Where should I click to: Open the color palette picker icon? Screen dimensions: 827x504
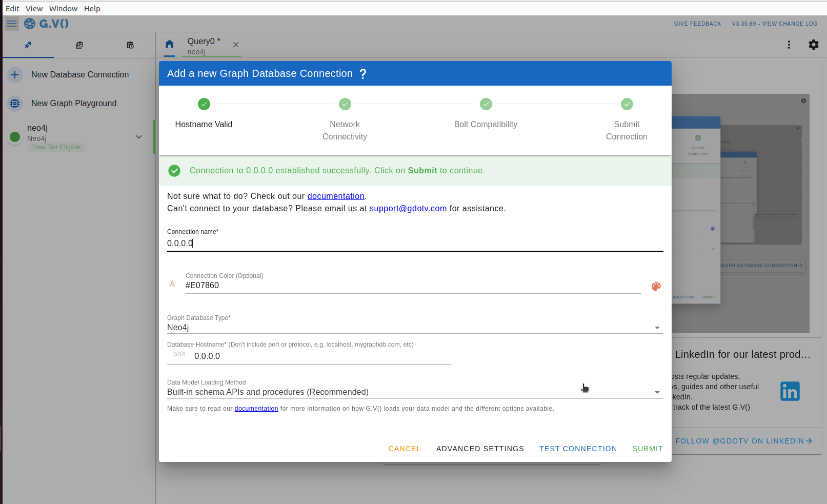pyautogui.click(x=656, y=287)
